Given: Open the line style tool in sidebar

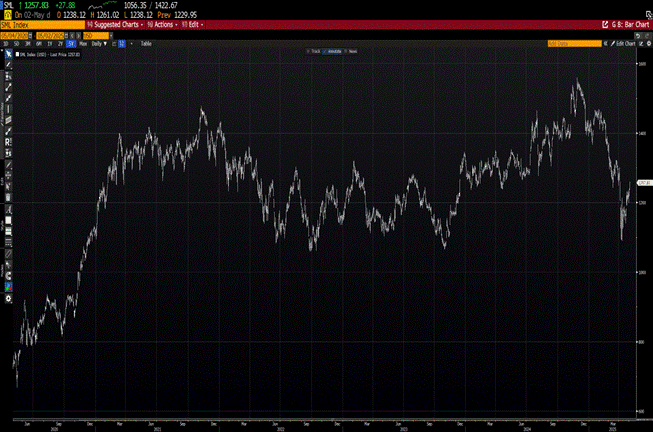Looking at the screenshot, I should (8, 242).
